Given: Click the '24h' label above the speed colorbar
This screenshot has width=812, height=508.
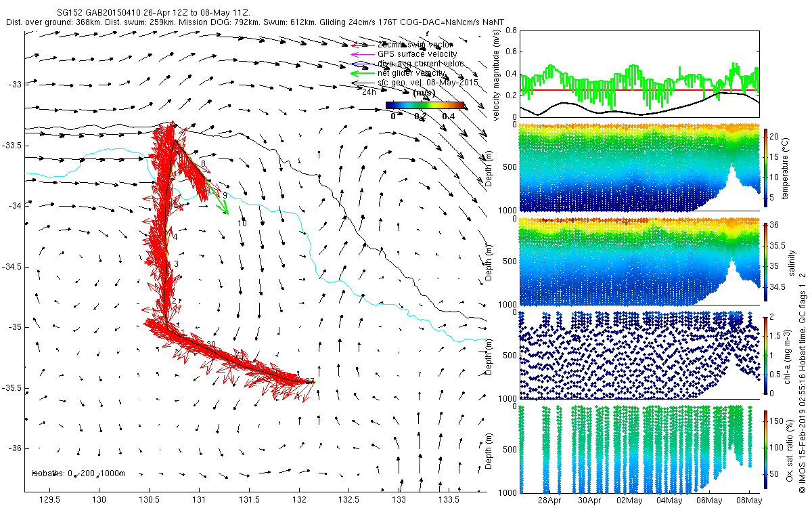Looking at the screenshot, I should 369,91.
